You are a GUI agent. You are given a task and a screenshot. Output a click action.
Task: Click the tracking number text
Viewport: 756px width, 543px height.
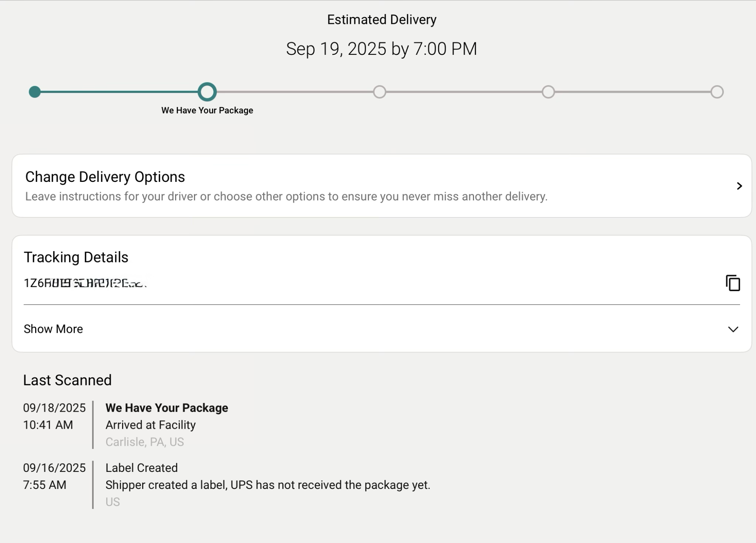pyautogui.click(x=85, y=283)
